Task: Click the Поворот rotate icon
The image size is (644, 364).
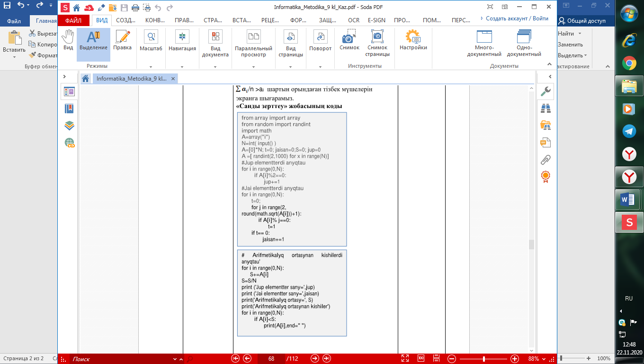Action: (x=321, y=41)
